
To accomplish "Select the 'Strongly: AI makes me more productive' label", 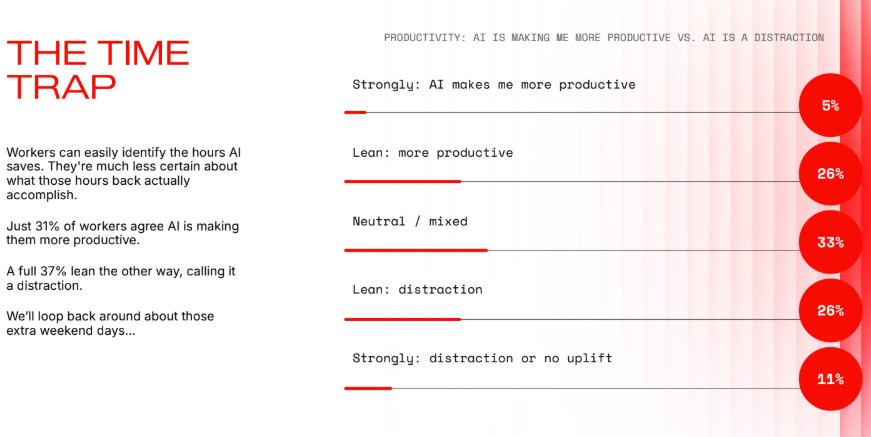I will (494, 85).
